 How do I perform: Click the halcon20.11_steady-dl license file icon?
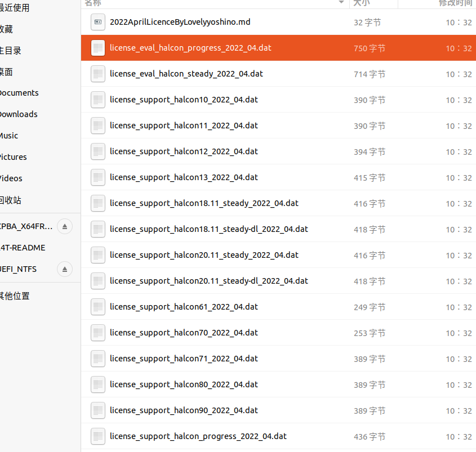98,281
